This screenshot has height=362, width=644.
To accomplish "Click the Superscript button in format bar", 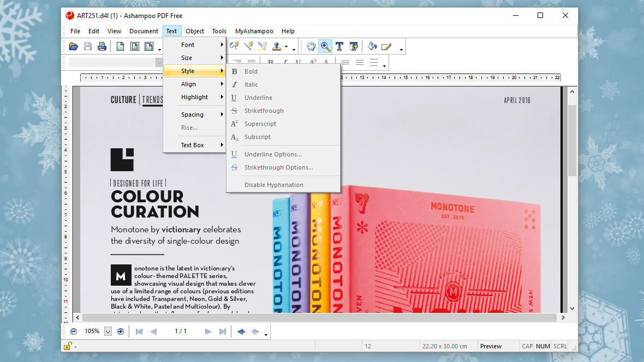I will pos(313,62).
